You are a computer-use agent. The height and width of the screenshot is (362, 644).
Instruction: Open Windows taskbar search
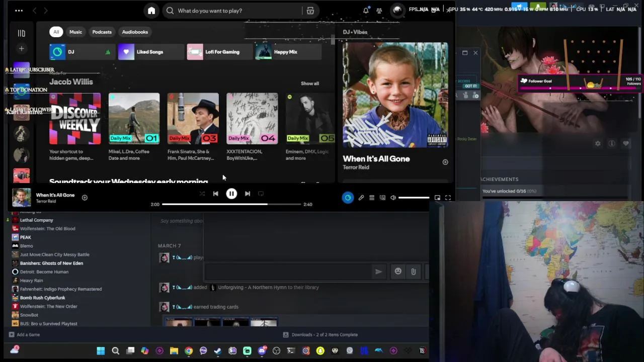coord(115,350)
